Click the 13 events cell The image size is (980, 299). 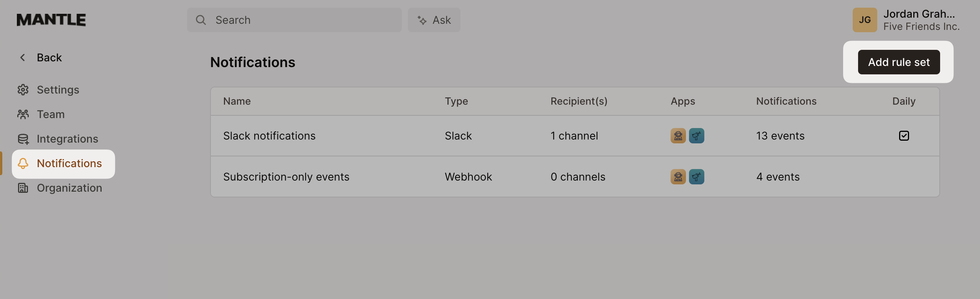click(780, 136)
